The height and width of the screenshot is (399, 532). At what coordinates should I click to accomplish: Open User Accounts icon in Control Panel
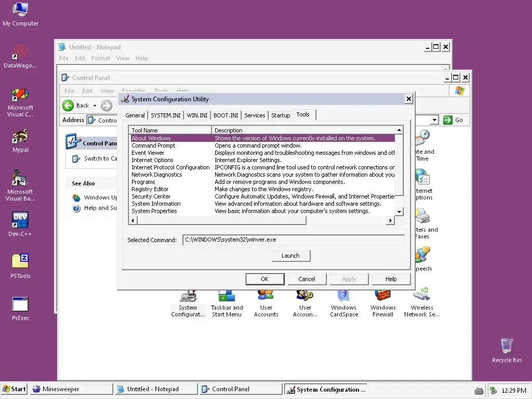click(x=266, y=304)
